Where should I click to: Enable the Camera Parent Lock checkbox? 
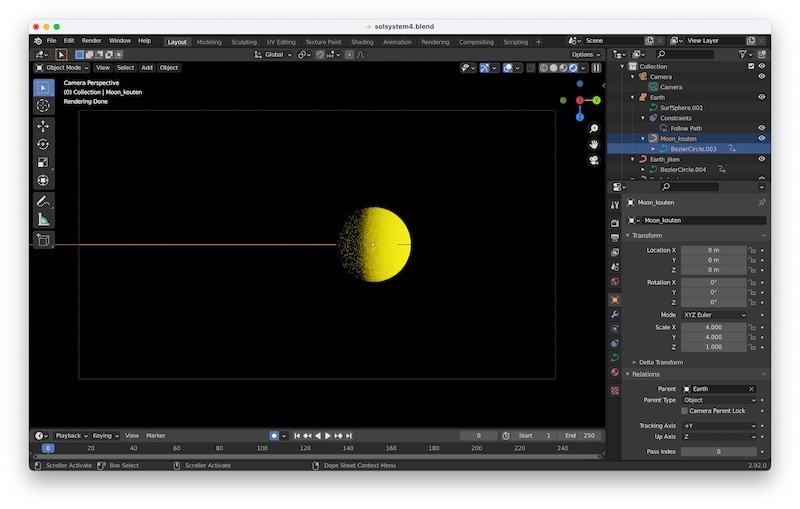(685, 411)
